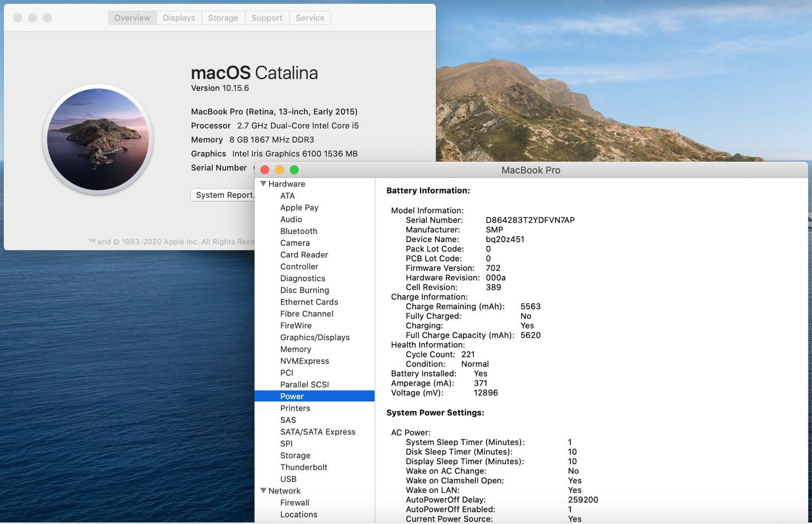This screenshot has width=812, height=524.
Task: Zoom the MacBook Pro System Report window
Action: pos(294,170)
